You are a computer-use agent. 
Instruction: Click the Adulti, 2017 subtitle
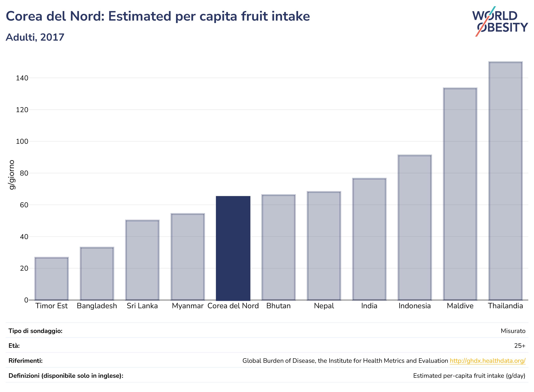click(x=35, y=37)
